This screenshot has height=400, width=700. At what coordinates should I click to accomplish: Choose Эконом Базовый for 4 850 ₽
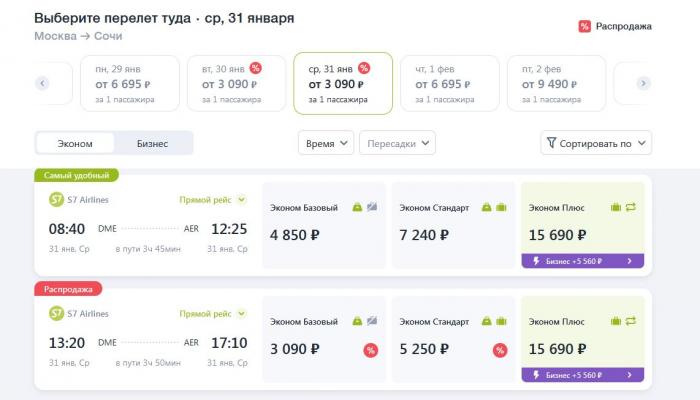pos(324,225)
